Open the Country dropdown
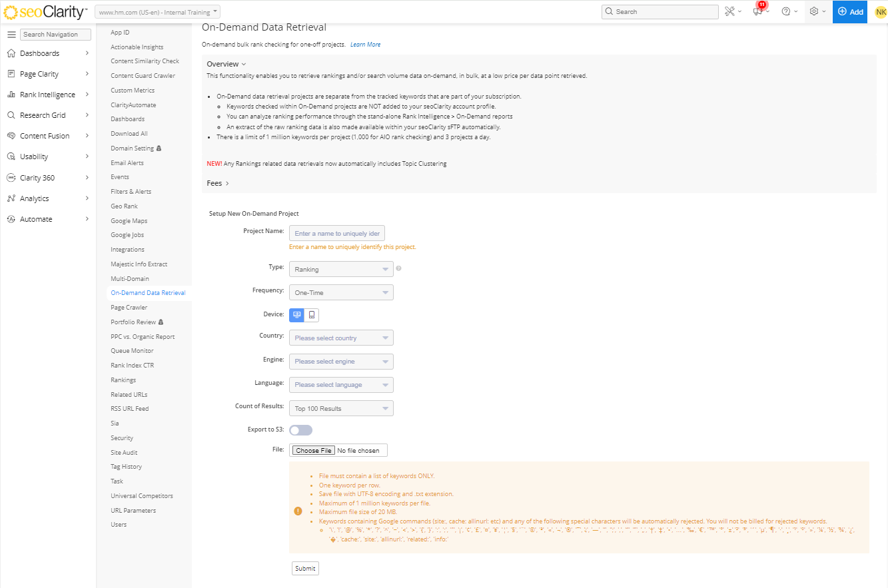Screen dimensions: 888x588 click(341, 338)
